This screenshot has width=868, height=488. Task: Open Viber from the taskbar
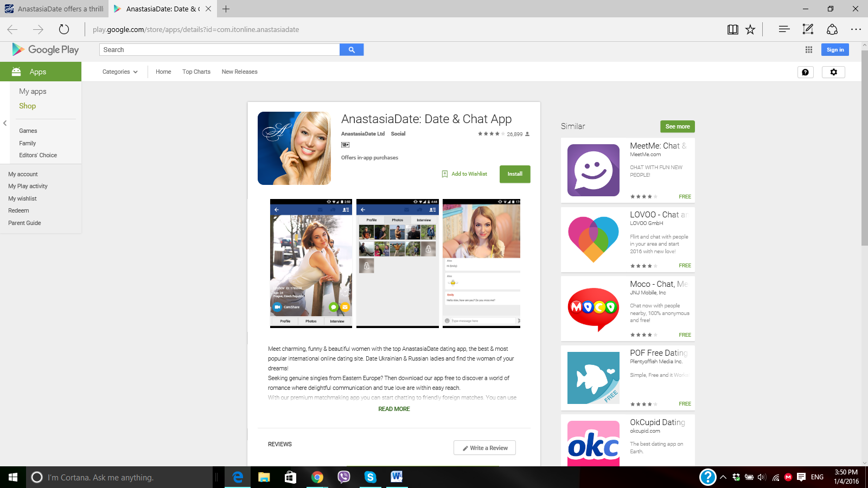click(x=344, y=477)
